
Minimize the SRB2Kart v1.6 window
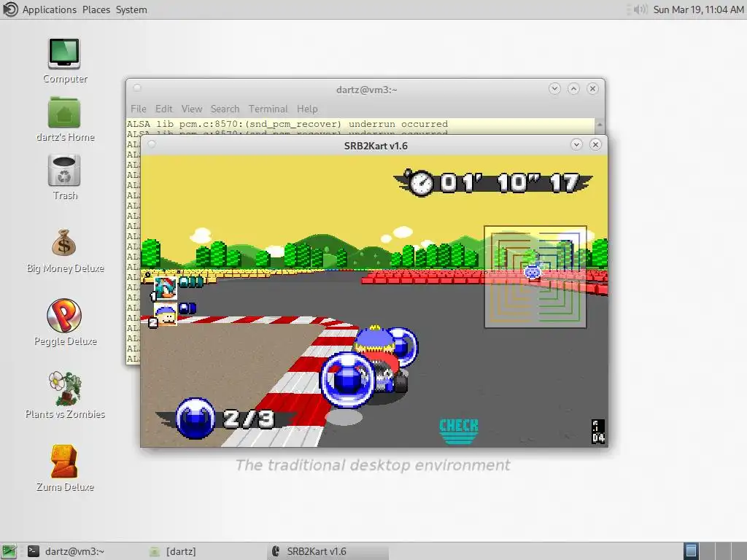click(x=576, y=145)
